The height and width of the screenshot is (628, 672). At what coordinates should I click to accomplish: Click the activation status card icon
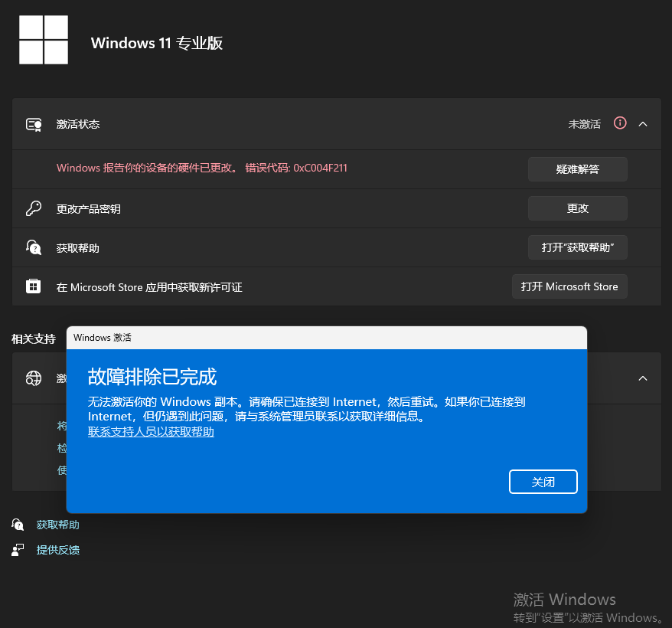(32, 124)
